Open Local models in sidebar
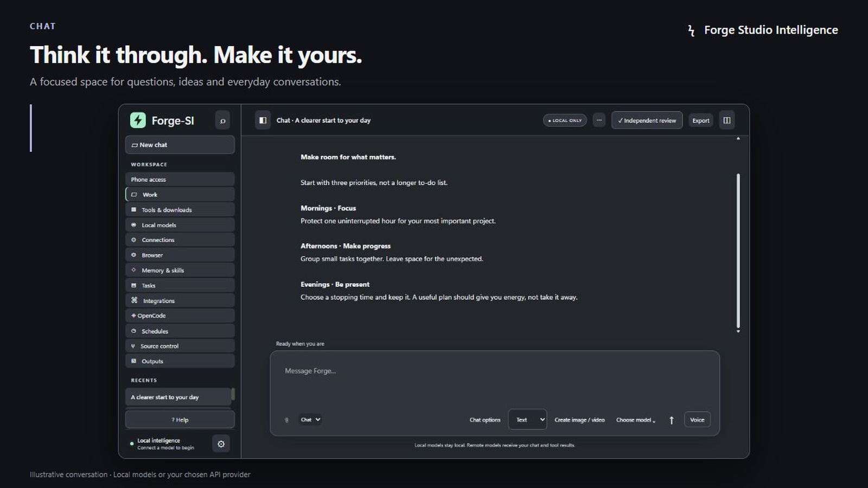The width and height of the screenshot is (868, 488). pos(180,225)
